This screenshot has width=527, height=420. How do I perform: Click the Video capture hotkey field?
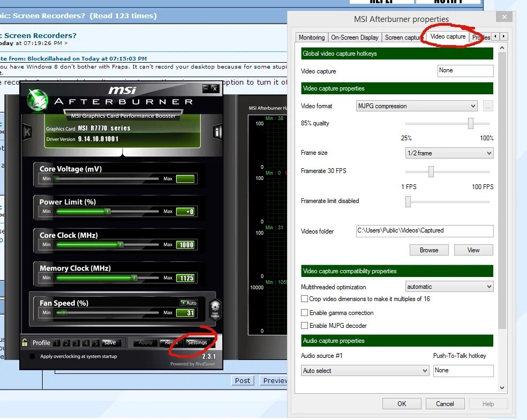(465, 71)
